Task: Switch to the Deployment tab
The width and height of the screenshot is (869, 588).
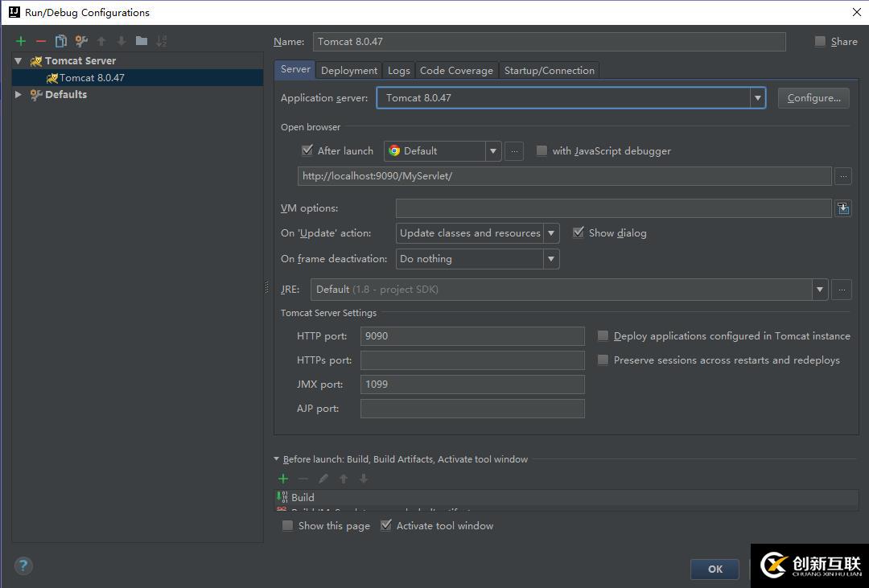Action: coord(349,71)
